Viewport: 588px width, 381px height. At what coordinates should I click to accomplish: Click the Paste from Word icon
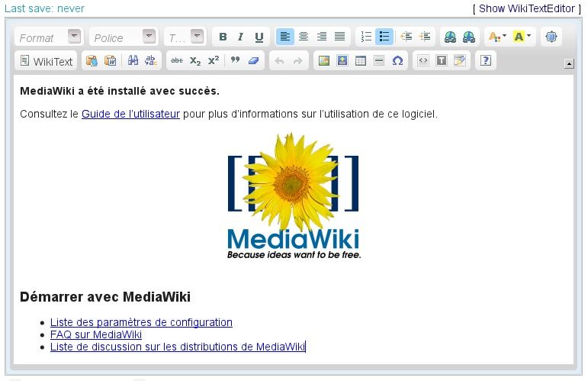(110, 61)
